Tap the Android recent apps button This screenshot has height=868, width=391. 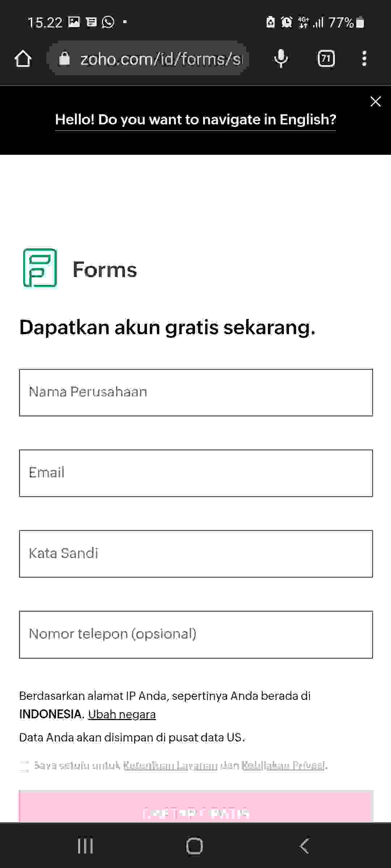click(85, 846)
